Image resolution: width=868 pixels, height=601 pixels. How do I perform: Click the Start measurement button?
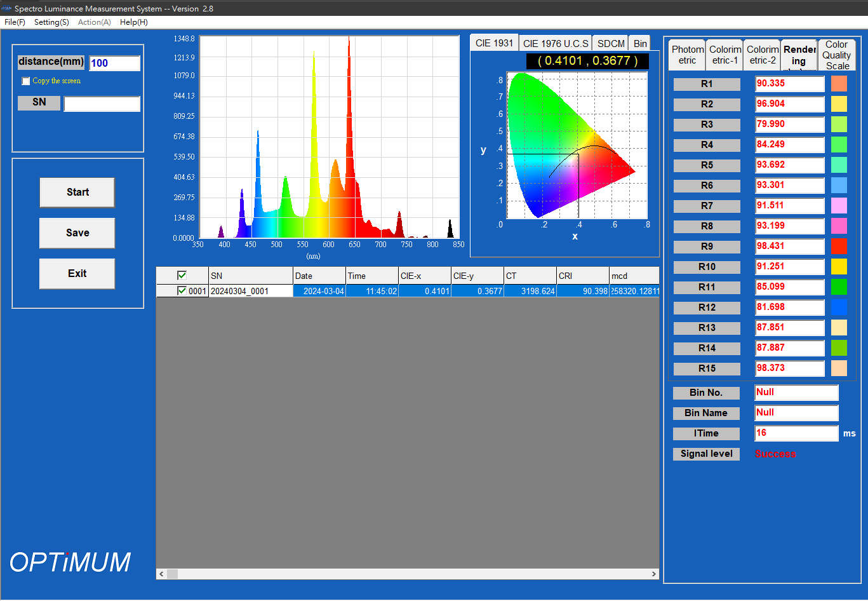pos(77,192)
